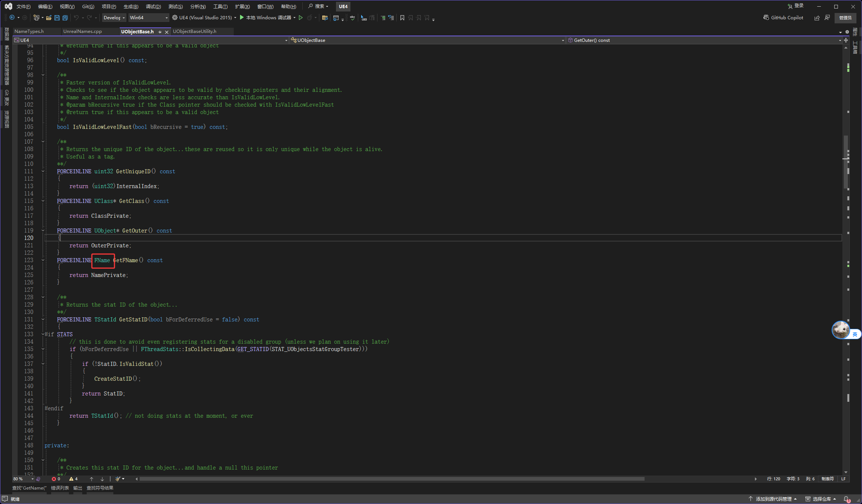Image resolution: width=862 pixels, height=504 pixels.
Task: Toggle bookmark with the bookmark icon
Action: tap(402, 18)
